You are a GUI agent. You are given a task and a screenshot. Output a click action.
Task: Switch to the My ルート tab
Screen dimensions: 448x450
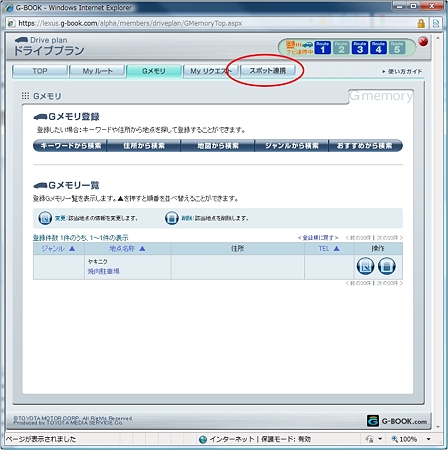click(x=97, y=71)
